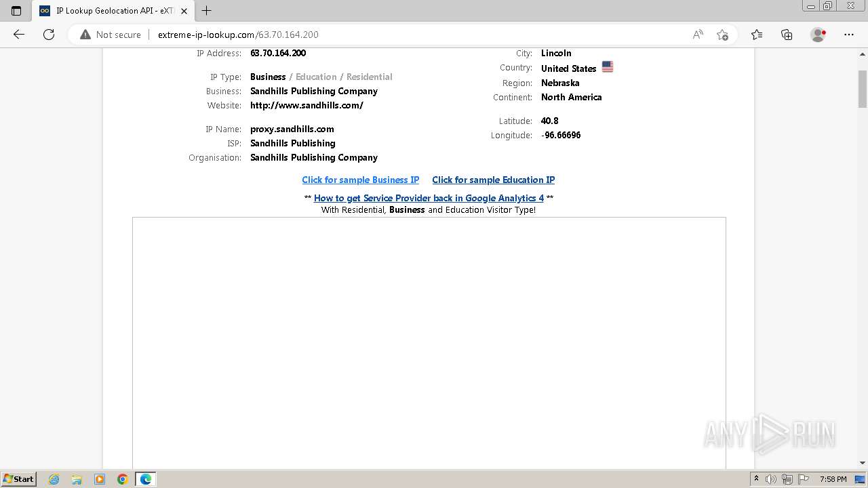Select the Organisation value Sandhills Publishing Company

314,157
